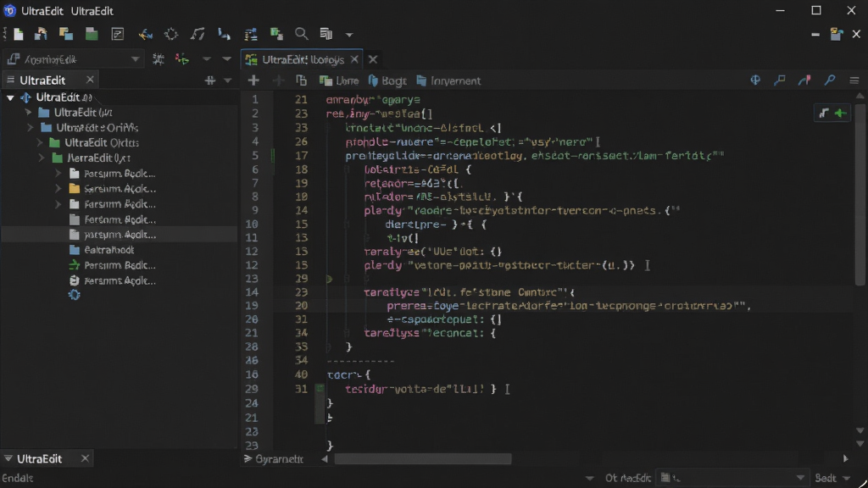Toggle the breakpoint marker at line 29 gutter
This screenshot has height=488, width=868.
pyautogui.click(x=329, y=279)
